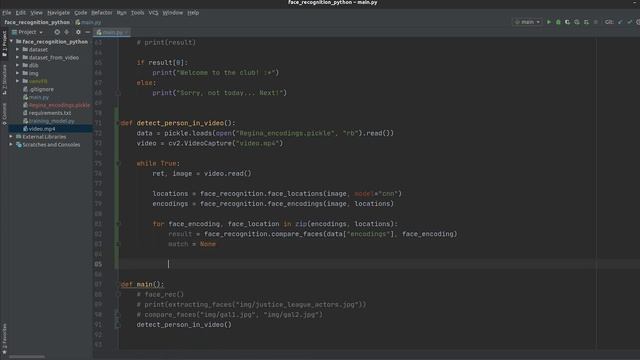Fold the detect_person_in_video function in gutter

[x=118, y=123]
